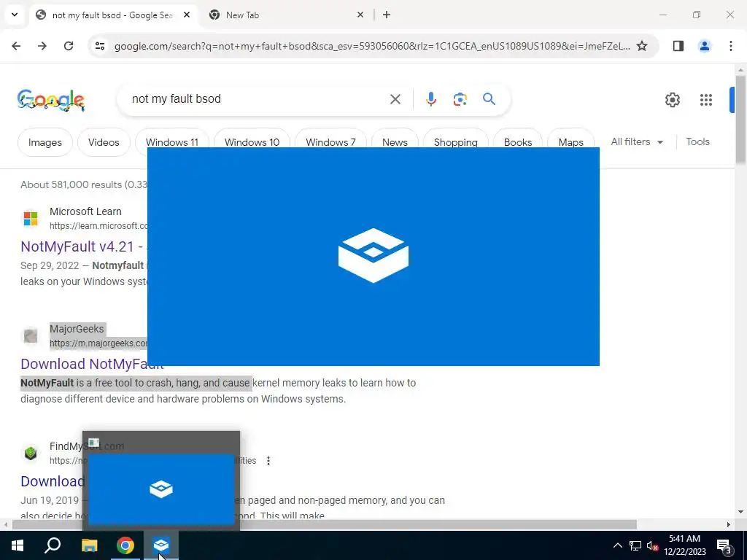Click the Microsoft Learn site favicon
Screen dimensions: 747x560
click(31, 218)
